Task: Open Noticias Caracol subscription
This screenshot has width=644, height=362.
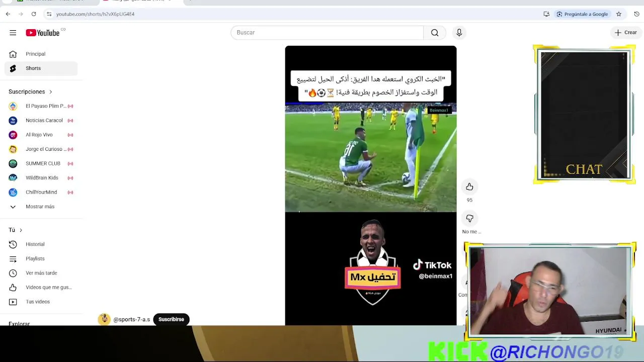Action: coord(41,121)
